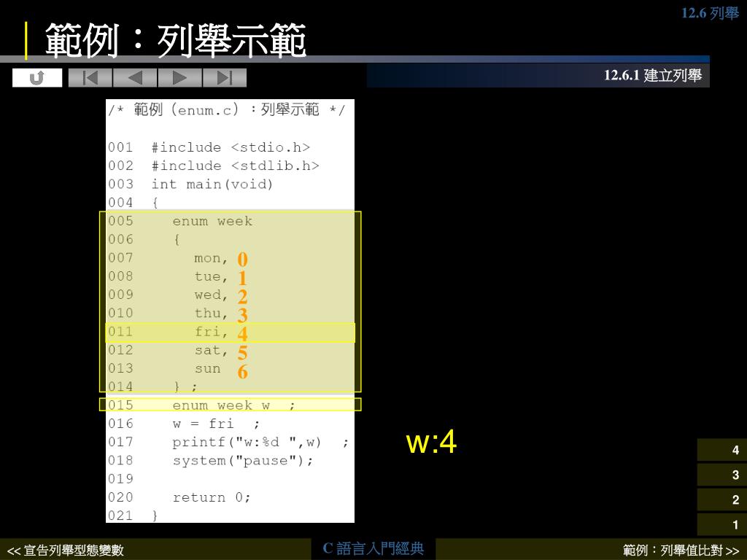Jump to first slide button
The image size is (747, 560).
coord(90,77)
